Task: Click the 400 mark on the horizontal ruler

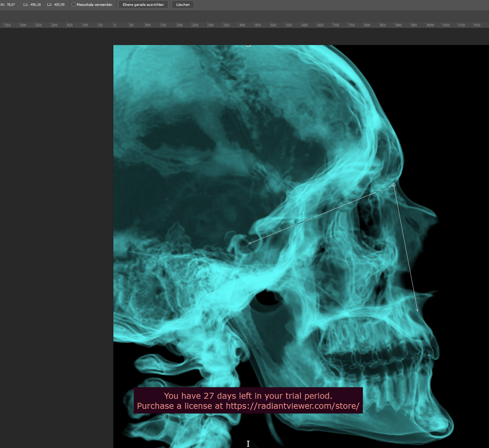Action: 242,25
